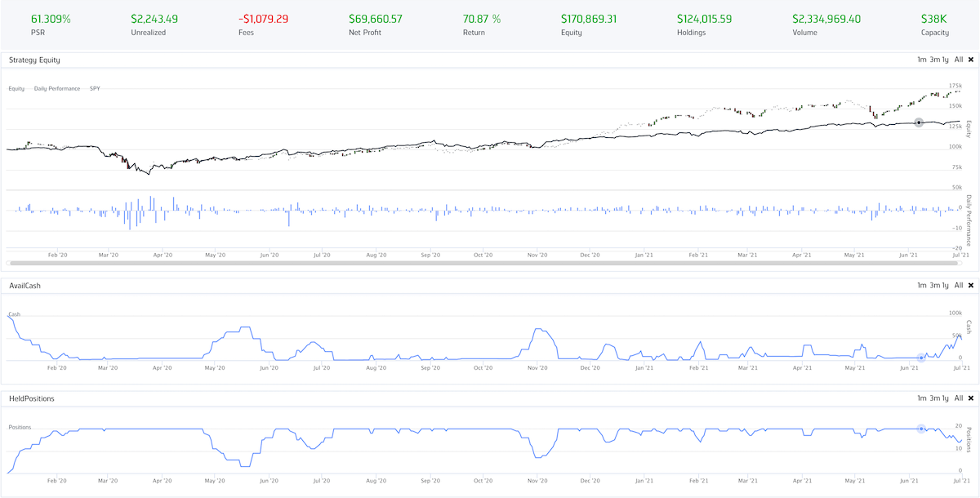Zoom HeldPositions chart to 1y
This screenshot has height=498, width=980.
tap(945, 398)
